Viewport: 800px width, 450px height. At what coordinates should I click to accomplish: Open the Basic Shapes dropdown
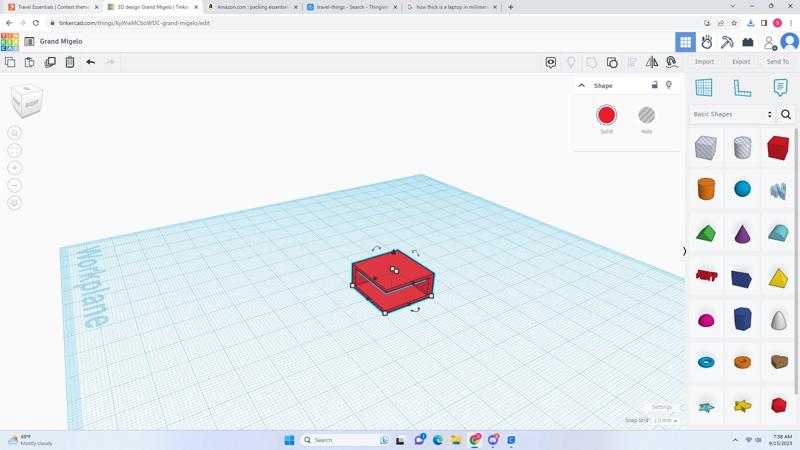[733, 114]
